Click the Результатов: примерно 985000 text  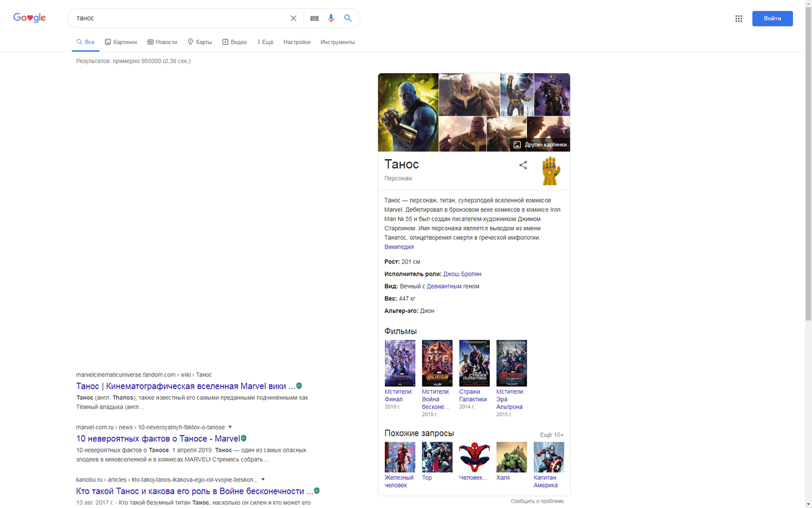coord(133,61)
